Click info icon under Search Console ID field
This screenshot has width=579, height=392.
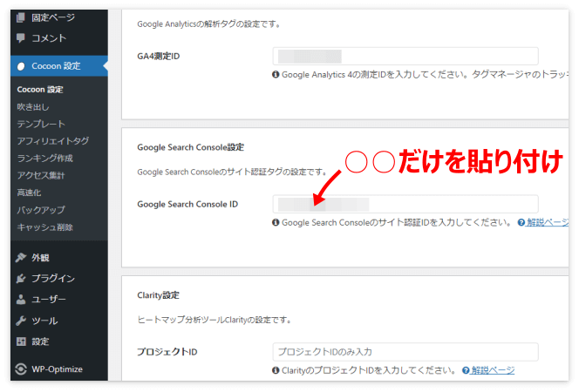click(x=276, y=222)
